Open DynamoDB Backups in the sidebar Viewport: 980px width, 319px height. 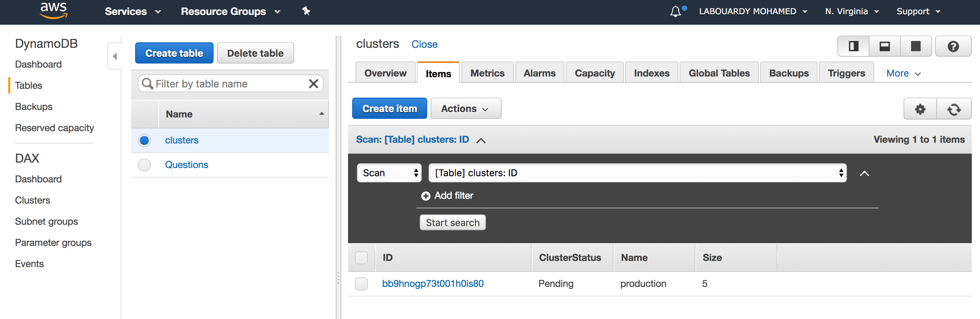[x=33, y=107]
